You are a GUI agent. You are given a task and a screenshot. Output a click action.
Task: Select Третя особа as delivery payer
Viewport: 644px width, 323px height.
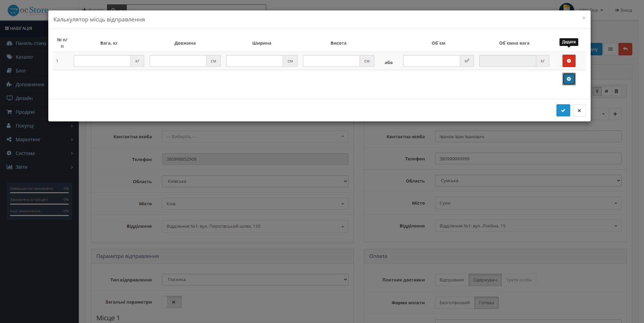(519, 280)
